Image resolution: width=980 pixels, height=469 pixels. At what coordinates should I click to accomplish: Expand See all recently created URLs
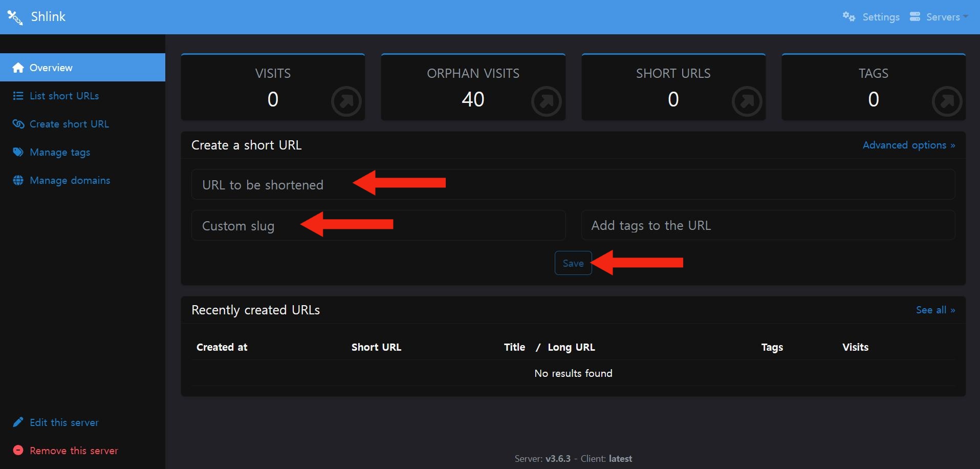click(935, 310)
